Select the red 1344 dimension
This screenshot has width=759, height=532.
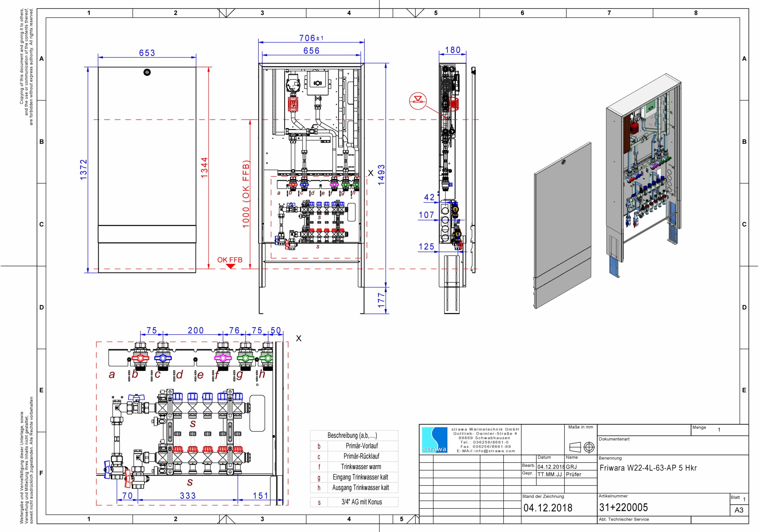[205, 167]
